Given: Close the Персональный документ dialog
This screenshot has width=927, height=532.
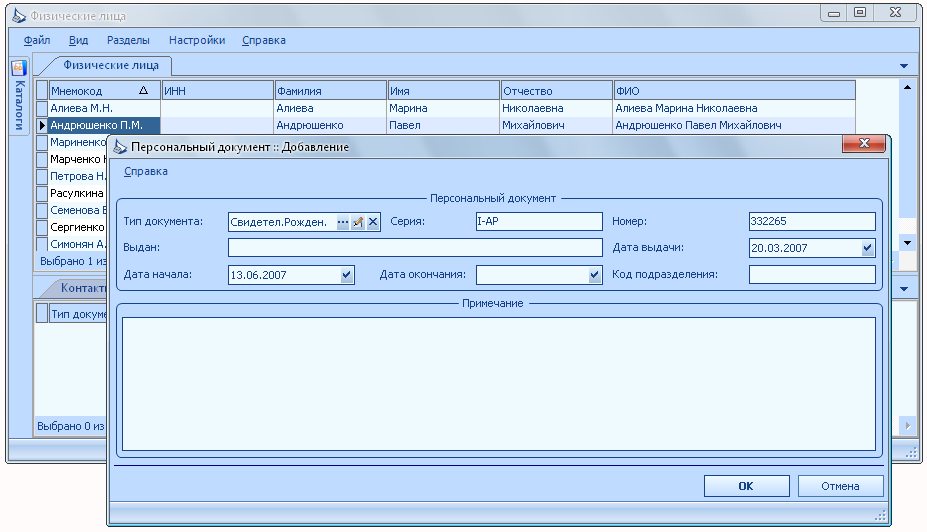Looking at the screenshot, I should [x=864, y=143].
